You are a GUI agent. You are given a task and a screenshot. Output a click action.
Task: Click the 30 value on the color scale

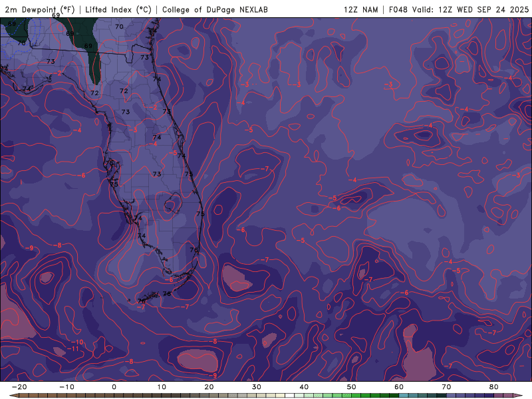coord(257,387)
